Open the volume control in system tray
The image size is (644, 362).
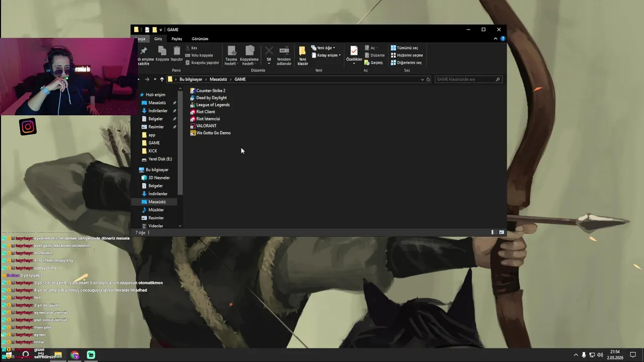pos(600,355)
